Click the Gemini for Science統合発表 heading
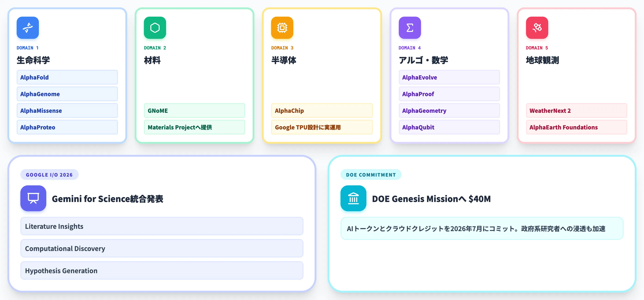This screenshot has height=300, width=644. coord(108,199)
